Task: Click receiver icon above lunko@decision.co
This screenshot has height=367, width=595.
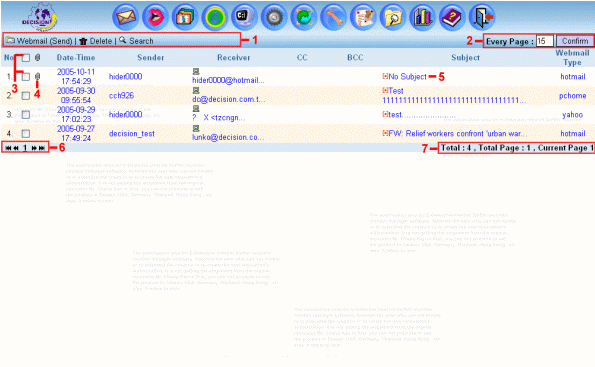Action: tap(196, 128)
